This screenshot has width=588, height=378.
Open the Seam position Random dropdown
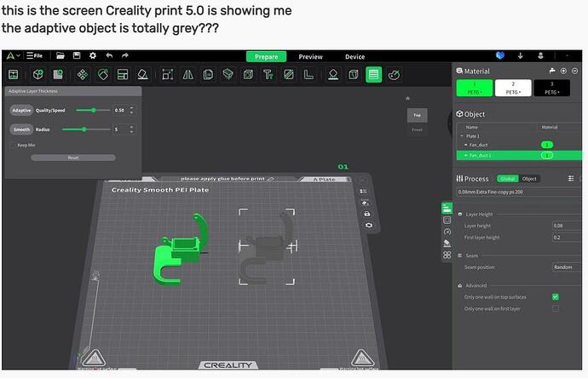tap(567, 266)
